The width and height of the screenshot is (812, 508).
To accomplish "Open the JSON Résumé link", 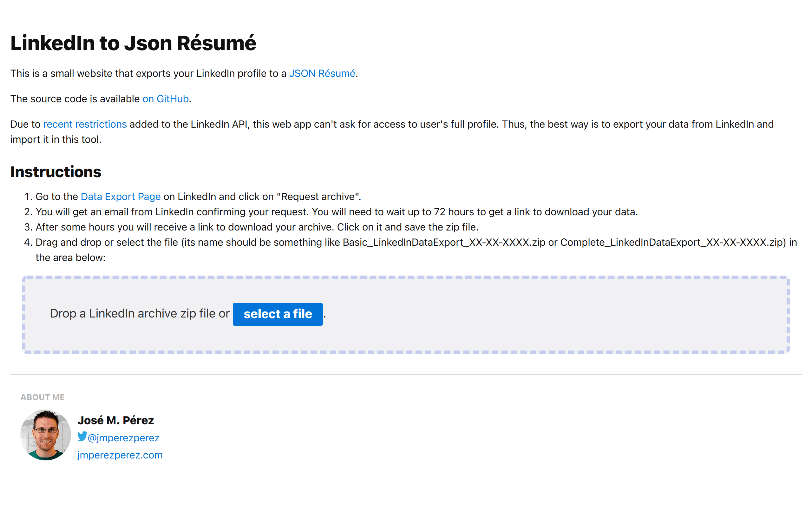I will point(322,73).
